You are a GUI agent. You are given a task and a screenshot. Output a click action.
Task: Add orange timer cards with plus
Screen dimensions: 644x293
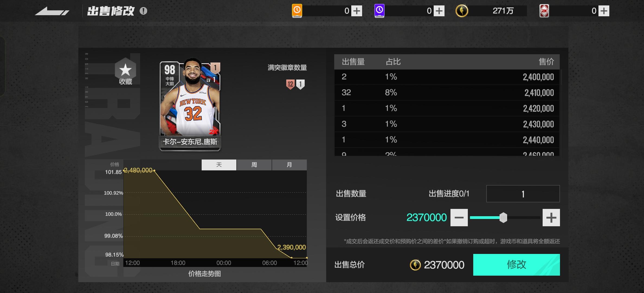pyautogui.click(x=357, y=11)
